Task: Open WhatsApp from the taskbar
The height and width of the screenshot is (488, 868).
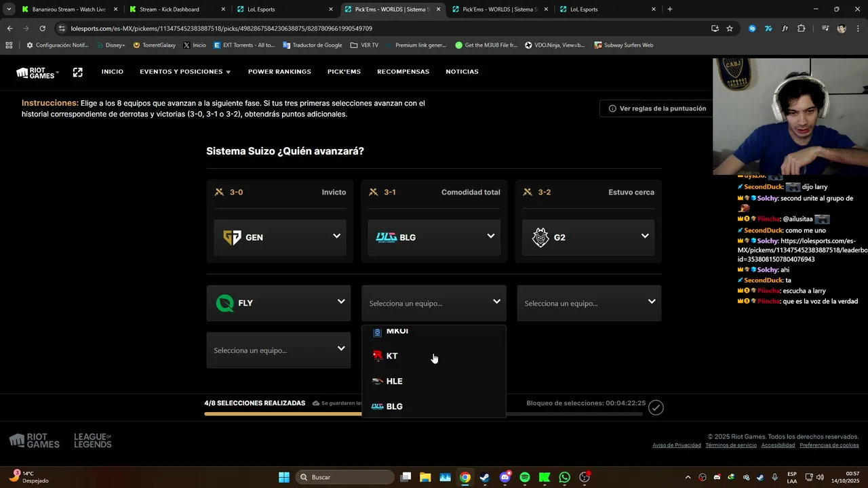Action: (x=565, y=477)
